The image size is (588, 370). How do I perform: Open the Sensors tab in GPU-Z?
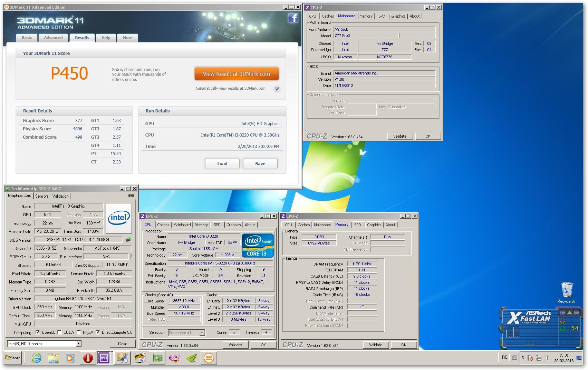click(42, 196)
